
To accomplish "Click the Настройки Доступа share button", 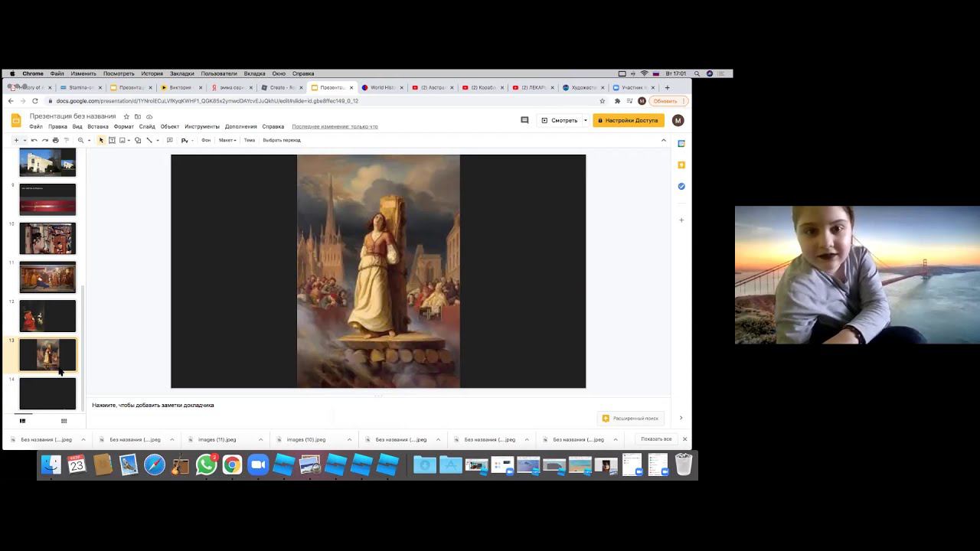I will pos(629,120).
